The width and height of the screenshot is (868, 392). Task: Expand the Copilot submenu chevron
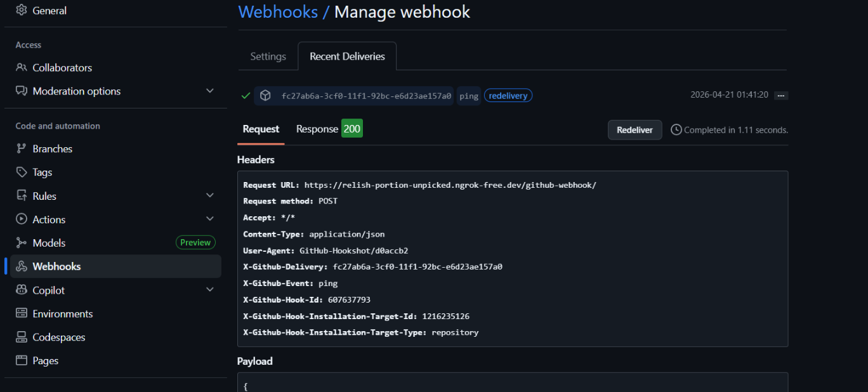coord(210,291)
